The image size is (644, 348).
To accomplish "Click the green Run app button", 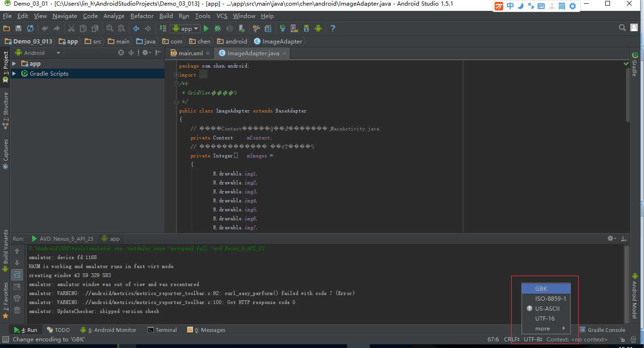I will click(206, 28).
